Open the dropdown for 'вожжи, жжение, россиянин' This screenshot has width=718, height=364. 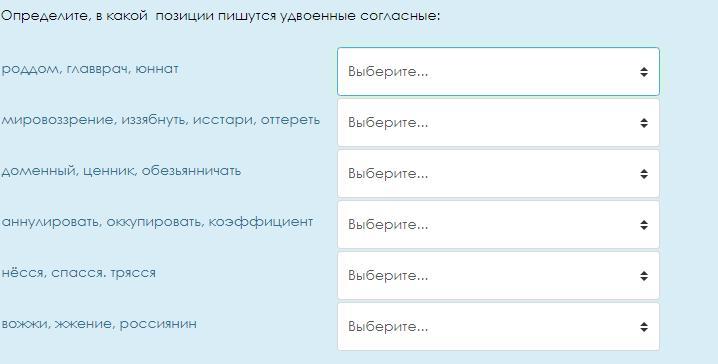tap(498, 326)
